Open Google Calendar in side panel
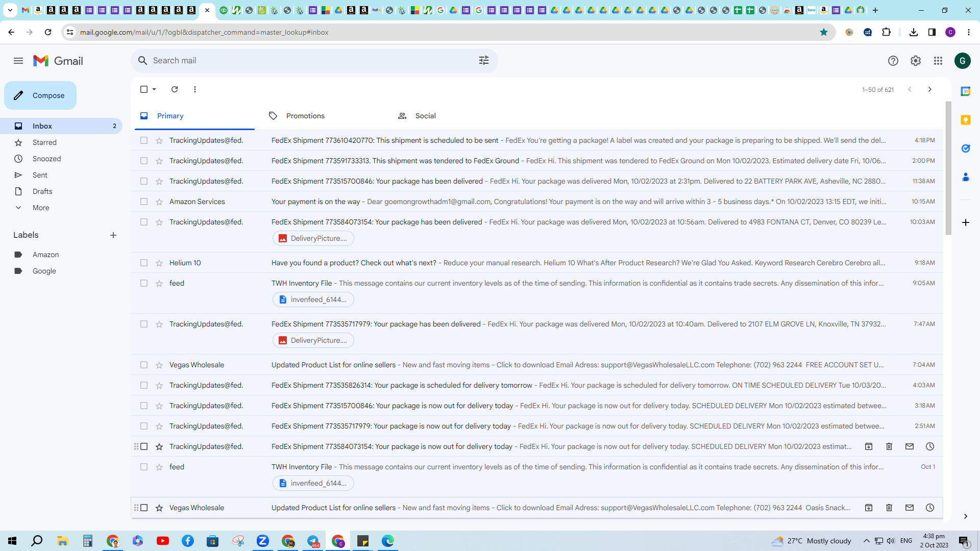This screenshot has height=551, width=980. click(966, 91)
